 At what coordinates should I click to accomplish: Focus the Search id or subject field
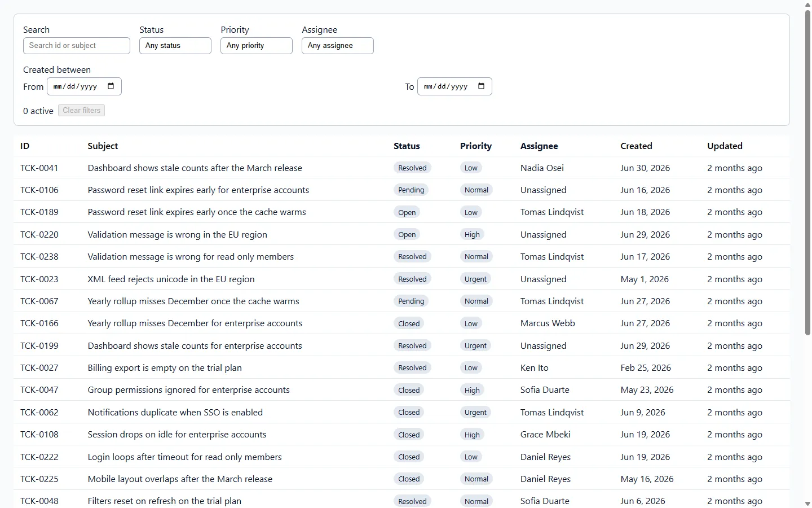(x=77, y=46)
